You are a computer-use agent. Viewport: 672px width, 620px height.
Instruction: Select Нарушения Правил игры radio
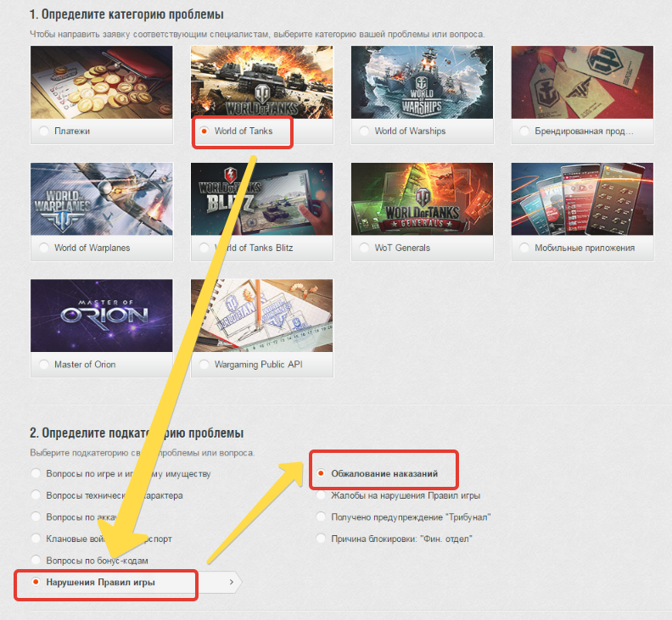[x=36, y=582]
